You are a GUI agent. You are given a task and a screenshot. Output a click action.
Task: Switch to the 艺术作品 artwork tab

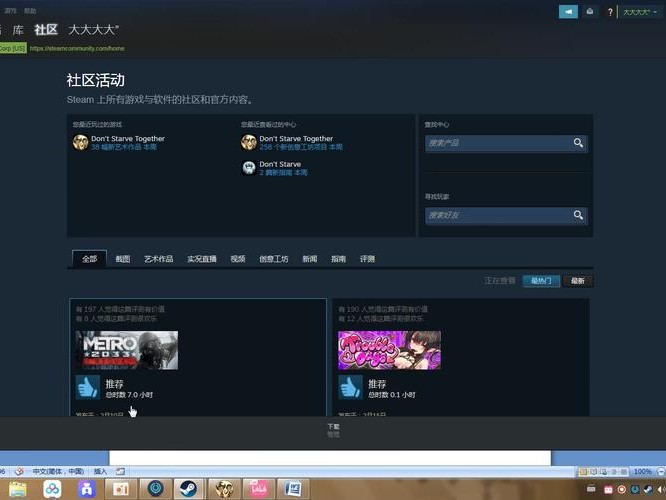point(158,259)
